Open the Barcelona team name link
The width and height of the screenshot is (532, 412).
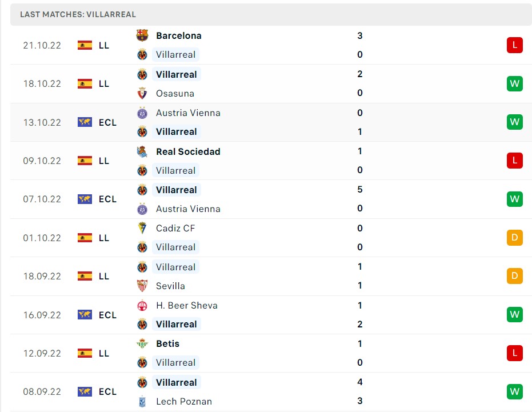(x=178, y=35)
